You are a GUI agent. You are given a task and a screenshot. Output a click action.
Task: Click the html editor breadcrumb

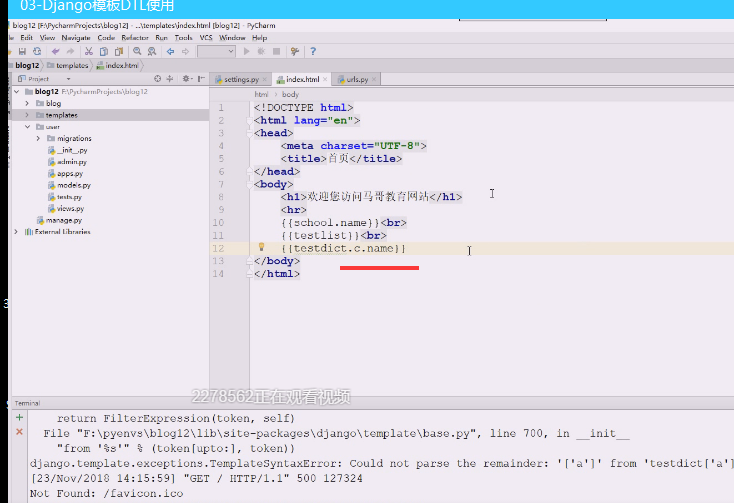[261, 95]
